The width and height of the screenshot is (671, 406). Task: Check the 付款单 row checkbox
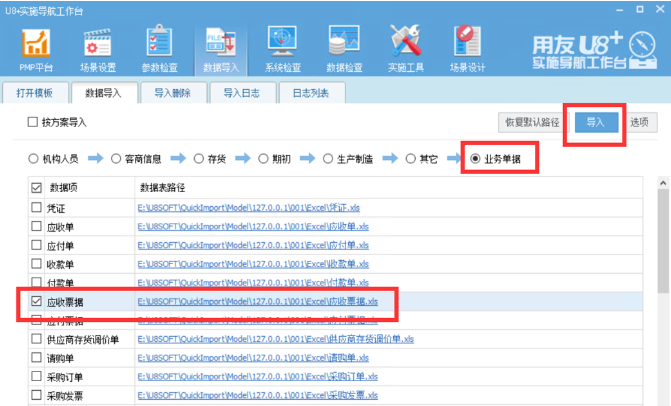pyautogui.click(x=36, y=282)
